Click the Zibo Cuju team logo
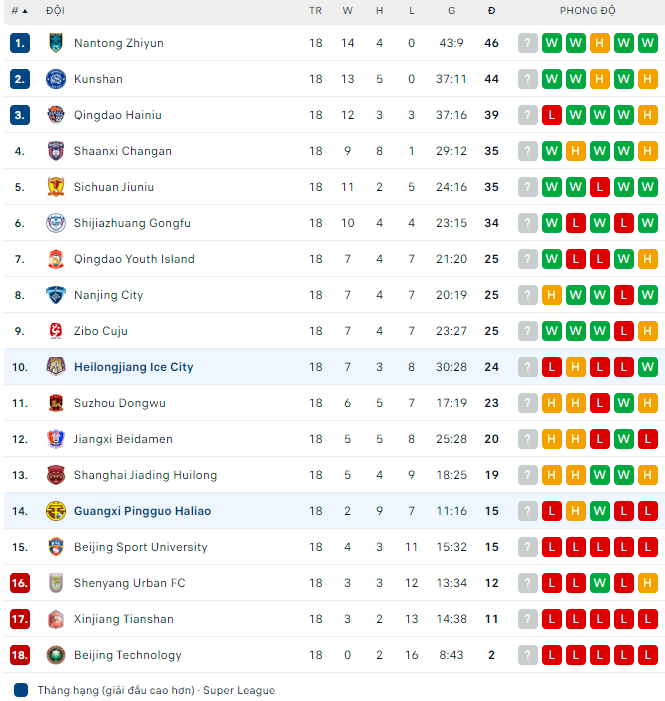 coord(56,331)
